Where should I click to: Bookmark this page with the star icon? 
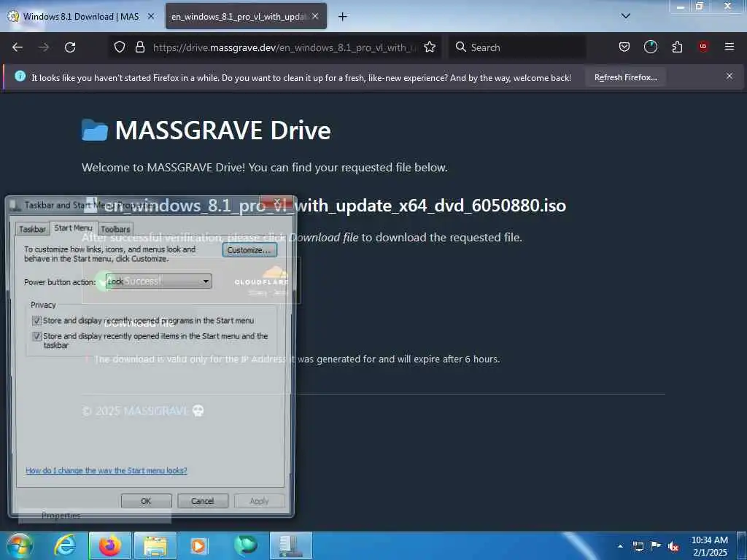click(430, 47)
